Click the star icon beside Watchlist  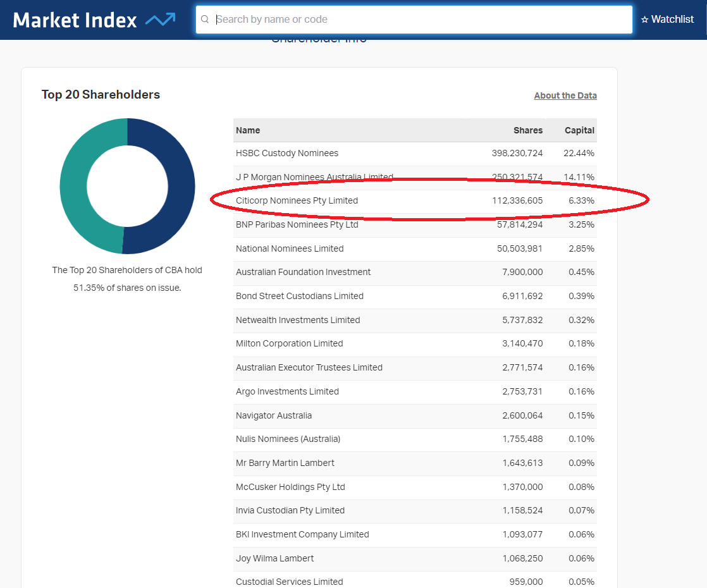pos(645,20)
